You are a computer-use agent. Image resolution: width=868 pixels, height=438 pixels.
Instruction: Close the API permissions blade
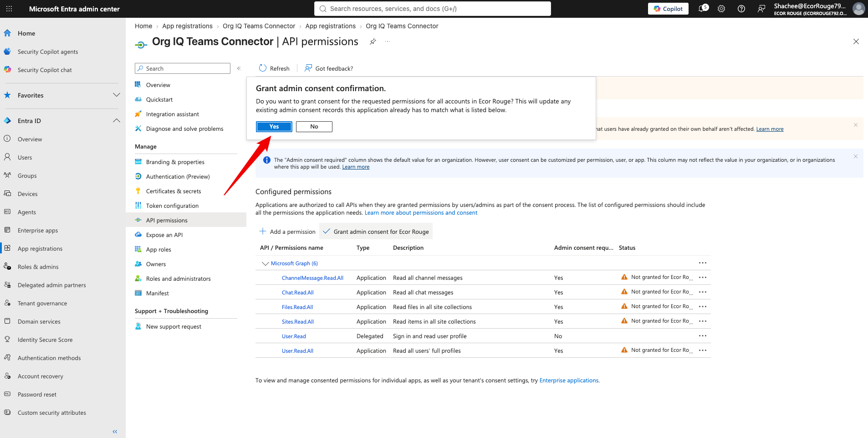pos(856,41)
